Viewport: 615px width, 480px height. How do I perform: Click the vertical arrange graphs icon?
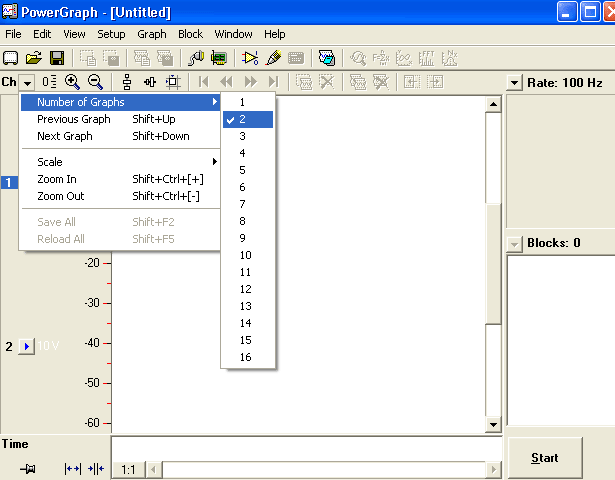point(127,82)
